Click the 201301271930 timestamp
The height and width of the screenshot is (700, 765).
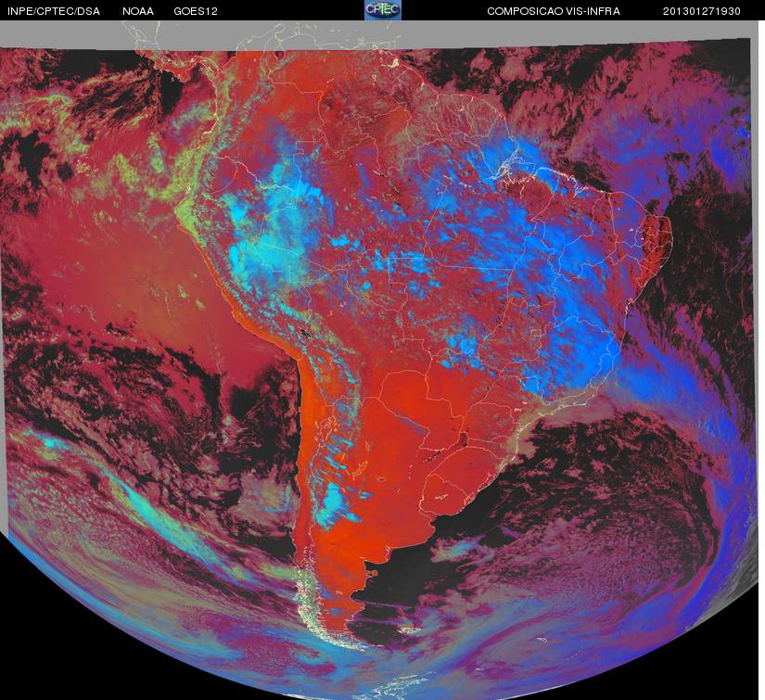pos(702,11)
